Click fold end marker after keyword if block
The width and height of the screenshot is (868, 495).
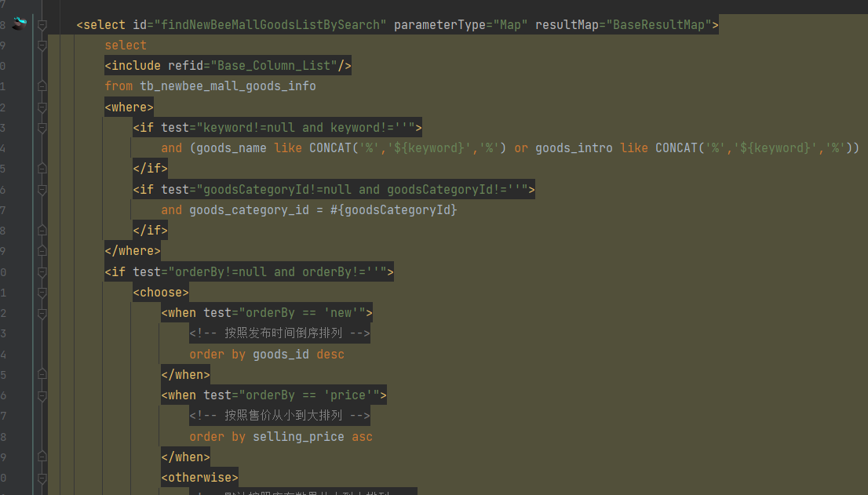click(42, 169)
